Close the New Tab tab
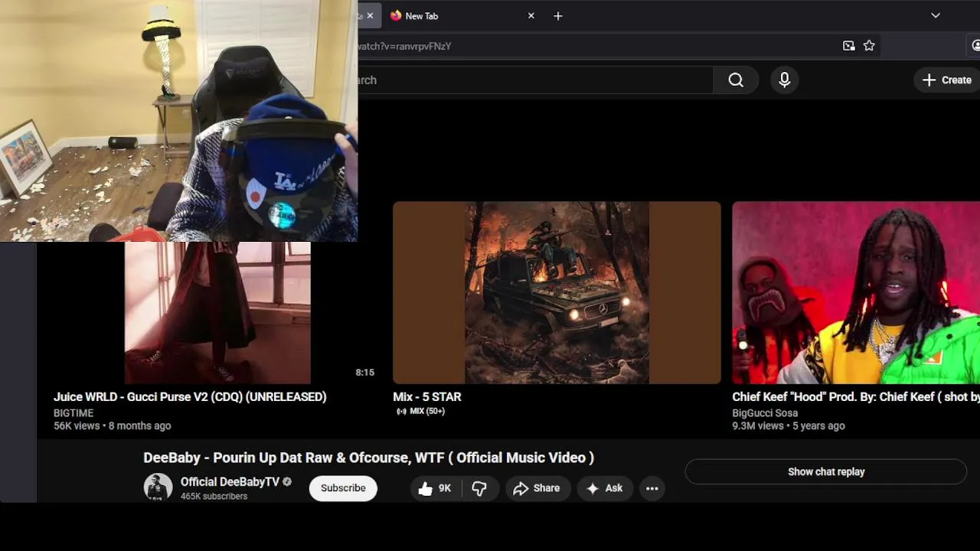The image size is (980, 551). [x=531, y=15]
